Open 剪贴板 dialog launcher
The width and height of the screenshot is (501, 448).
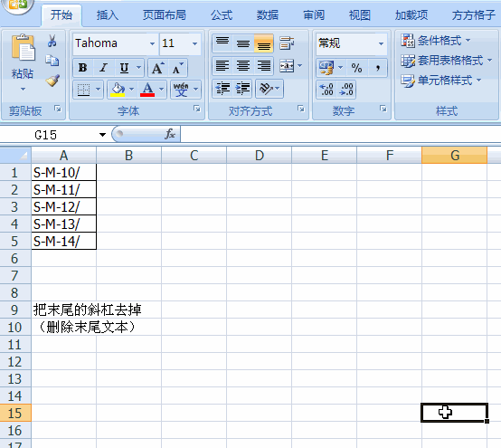tap(58, 109)
